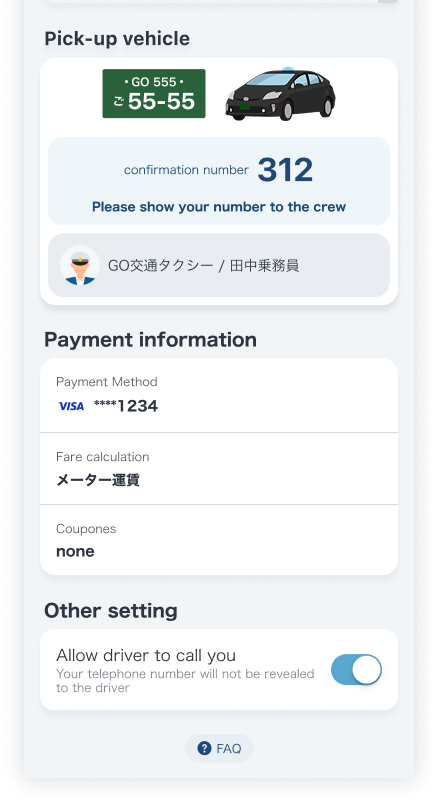Click the 55-55 plate number text
This screenshot has height=803, width=438.
[x=161, y=101]
